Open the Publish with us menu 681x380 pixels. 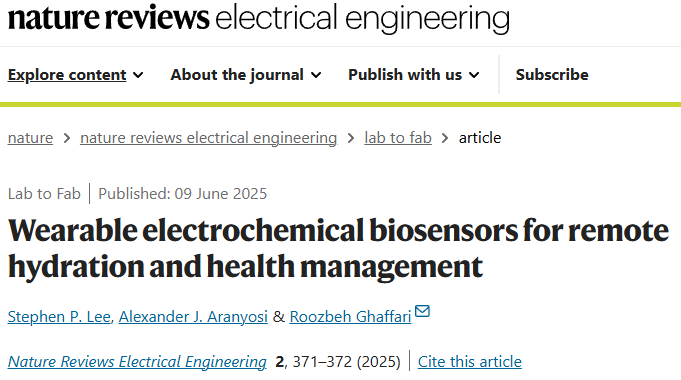pos(414,75)
